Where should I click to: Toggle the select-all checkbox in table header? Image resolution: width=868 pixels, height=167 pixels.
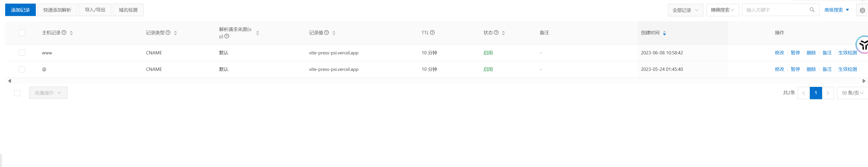[x=22, y=33]
